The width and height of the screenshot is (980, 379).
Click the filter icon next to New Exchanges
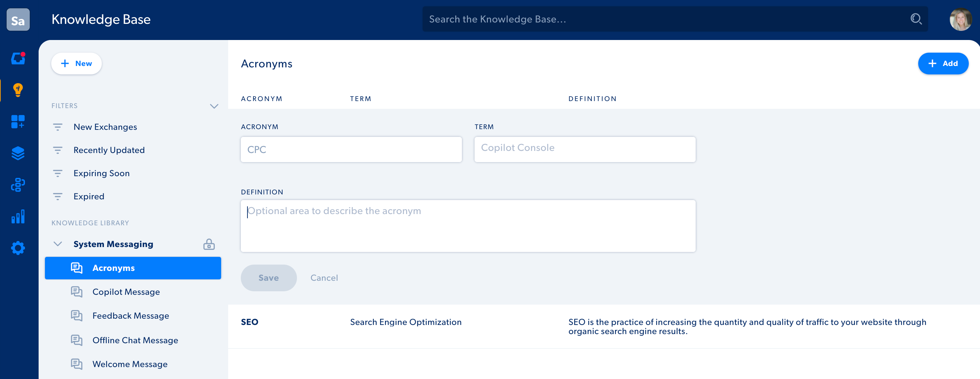[x=58, y=127]
